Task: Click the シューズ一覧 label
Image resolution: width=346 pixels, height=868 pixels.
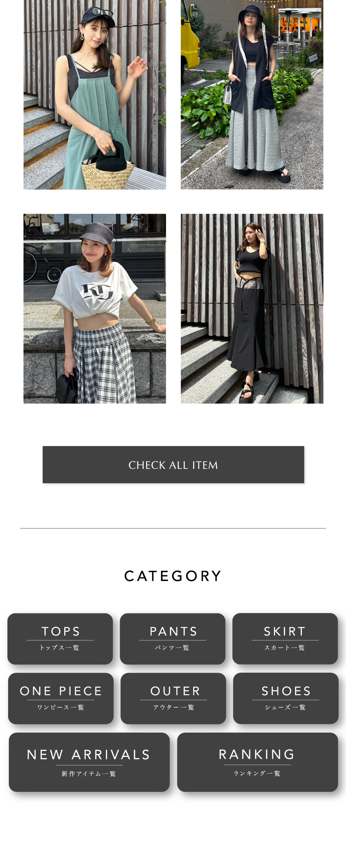Action: pos(285,707)
